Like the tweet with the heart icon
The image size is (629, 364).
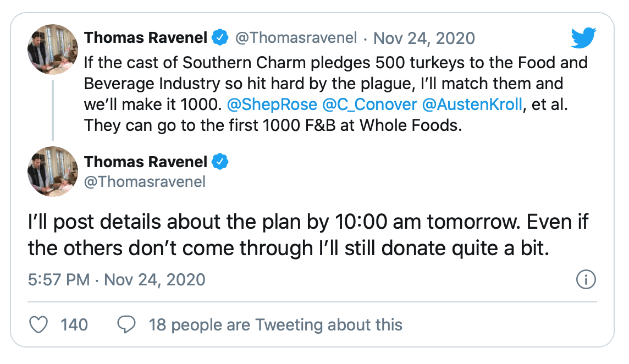pyautogui.click(x=39, y=324)
